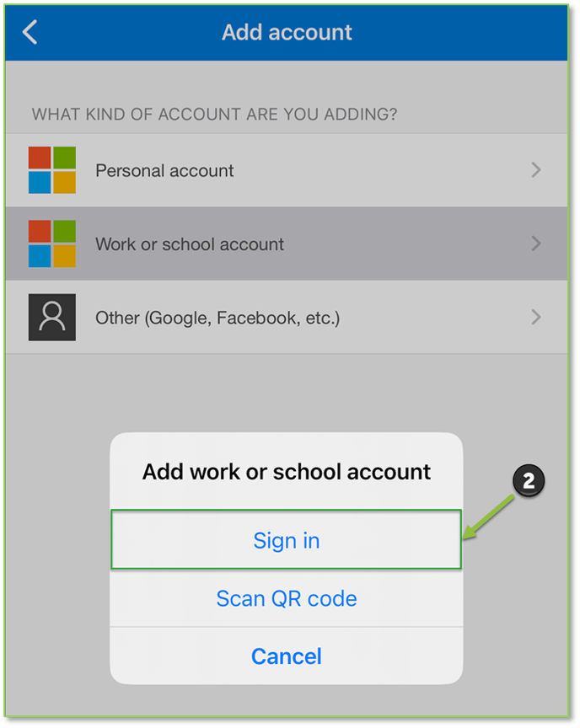Tap Sign in on the dialog
The height and width of the screenshot is (728, 580).
tap(286, 539)
